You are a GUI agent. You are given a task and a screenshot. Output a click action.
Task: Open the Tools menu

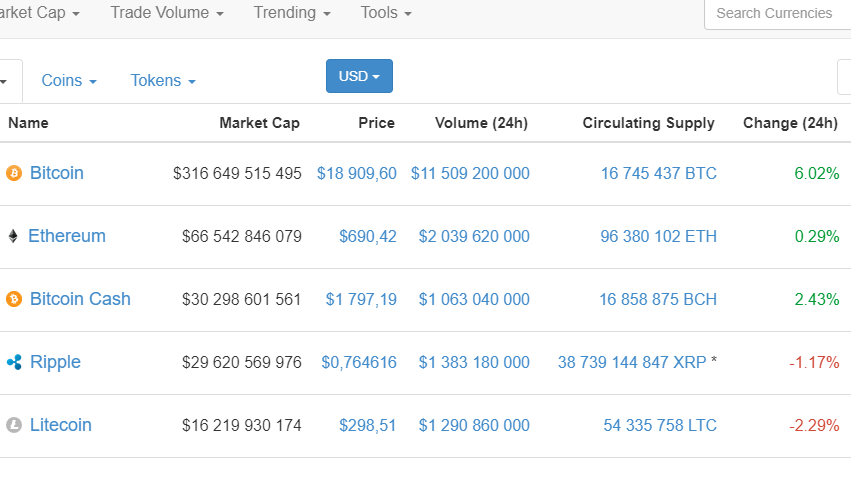pos(386,13)
